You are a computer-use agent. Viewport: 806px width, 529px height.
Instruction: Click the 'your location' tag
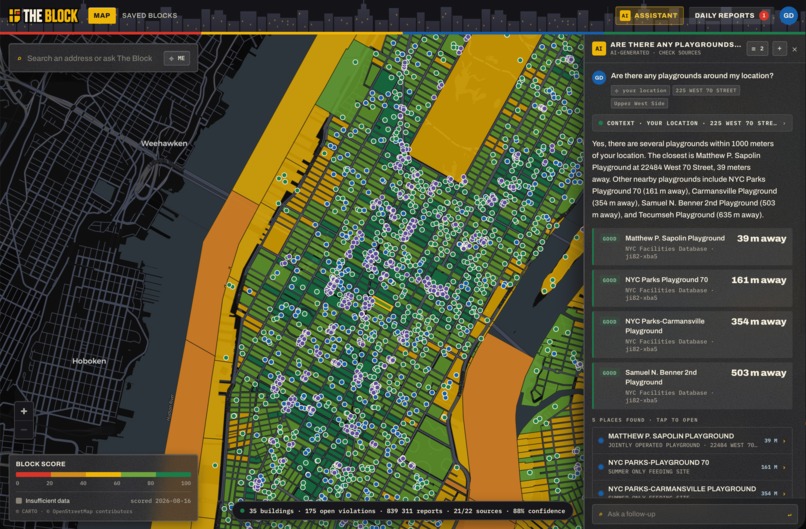click(x=640, y=90)
